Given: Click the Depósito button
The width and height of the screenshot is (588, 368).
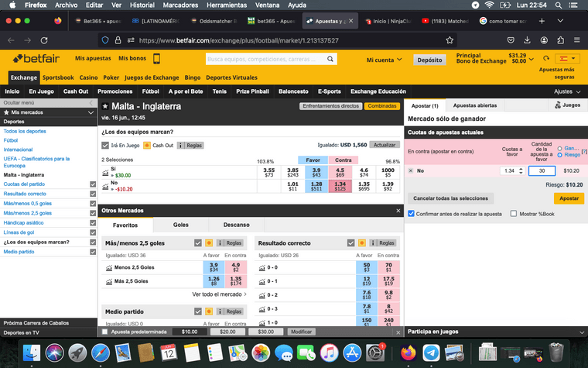Looking at the screenshot, I should point(429,60).
